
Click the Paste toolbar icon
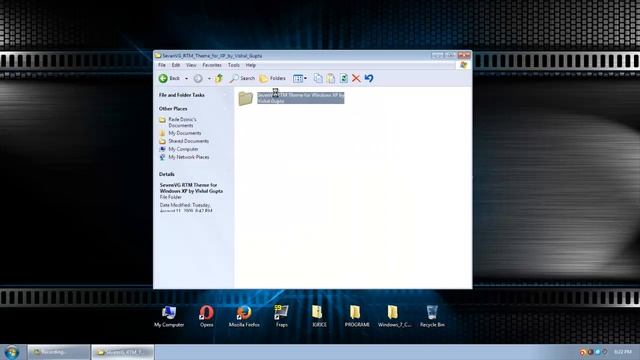(x=331, y=78)
